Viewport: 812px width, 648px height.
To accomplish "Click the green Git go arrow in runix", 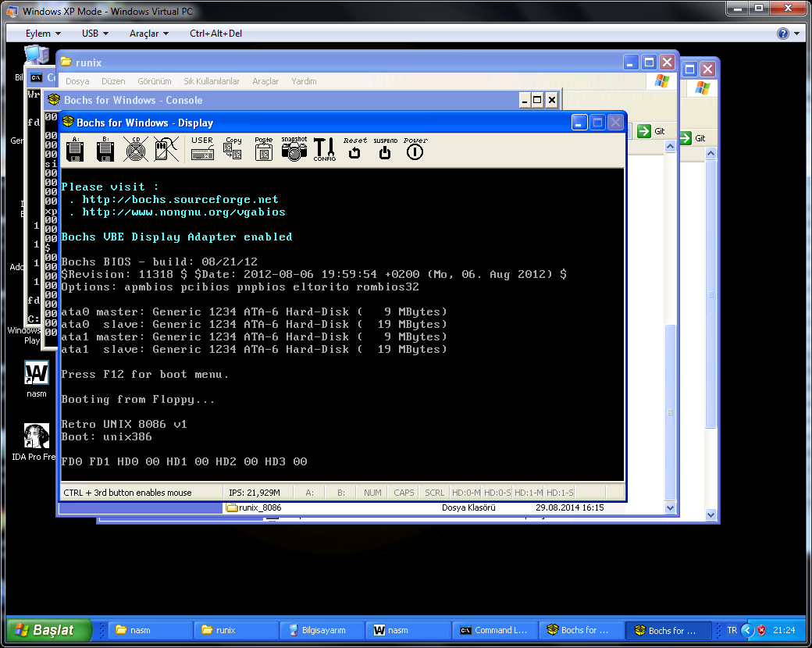I will pyautogui.click(x=644, y=131).
